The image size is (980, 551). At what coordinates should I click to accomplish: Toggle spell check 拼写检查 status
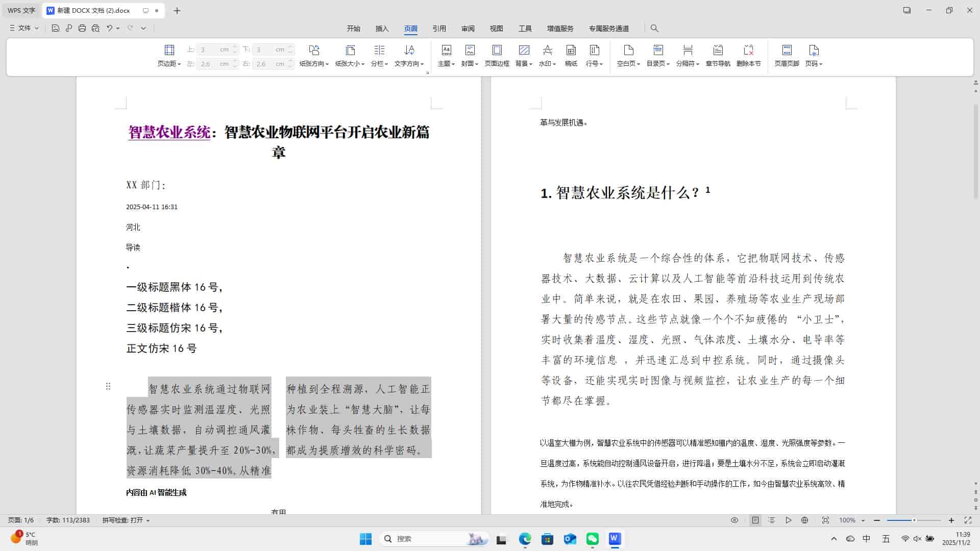click(126, 520)
